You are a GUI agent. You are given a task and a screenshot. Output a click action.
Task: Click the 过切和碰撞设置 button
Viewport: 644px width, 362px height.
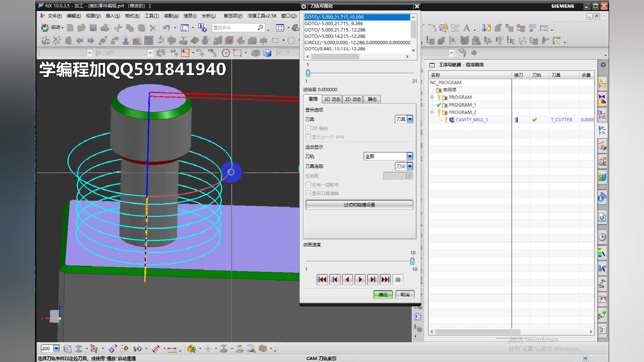point(359,205)
